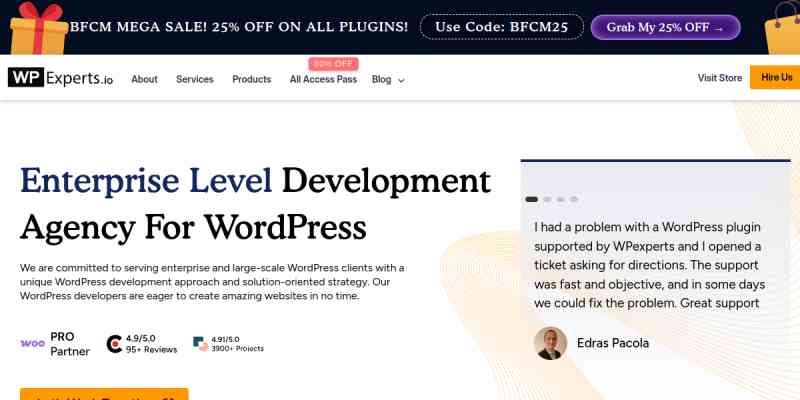Click the 4.91/5.0 projects rating icon

point(200,344)
